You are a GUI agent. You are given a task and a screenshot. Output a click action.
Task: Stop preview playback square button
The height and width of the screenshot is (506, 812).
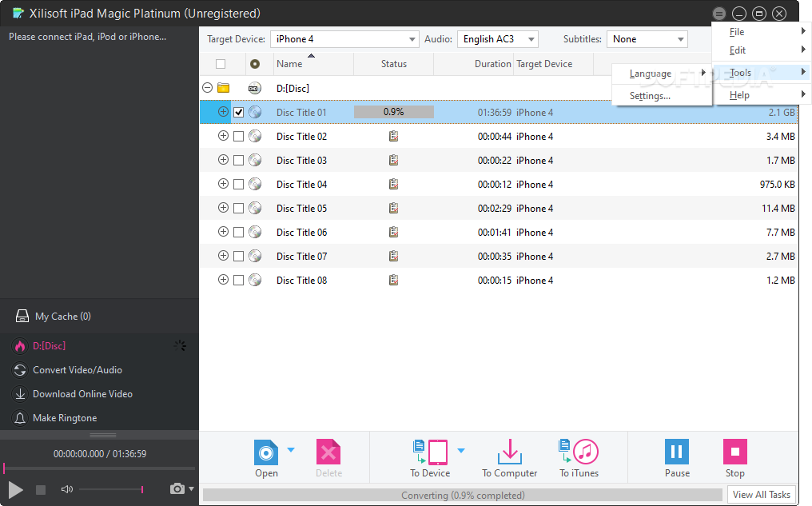click(41, 489)
